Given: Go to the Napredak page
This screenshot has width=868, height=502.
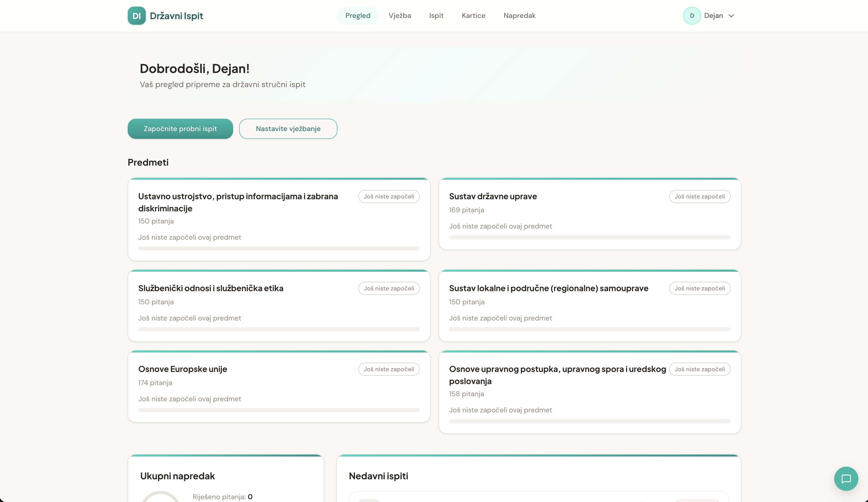Looking at the screenshot, I should tap(520, 15).
